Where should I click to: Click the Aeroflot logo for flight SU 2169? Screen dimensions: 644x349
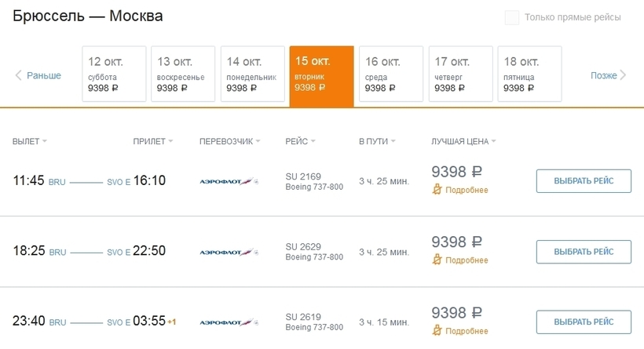tap(229, 181)
